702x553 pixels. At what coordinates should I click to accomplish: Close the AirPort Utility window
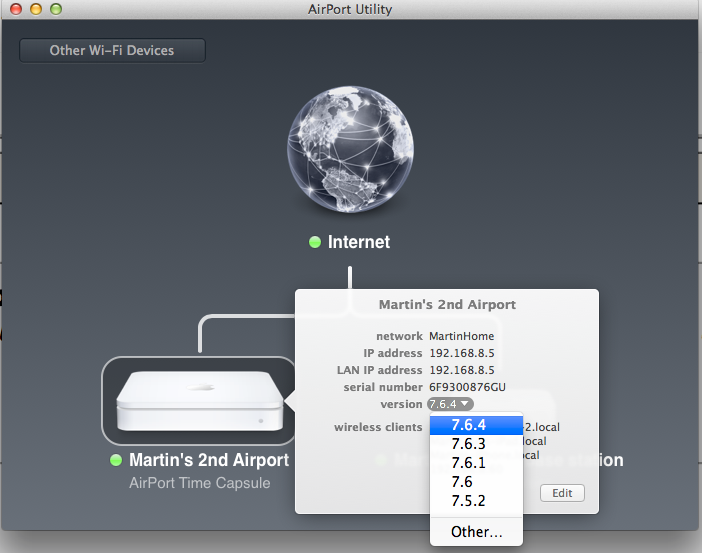click(16, 9)
